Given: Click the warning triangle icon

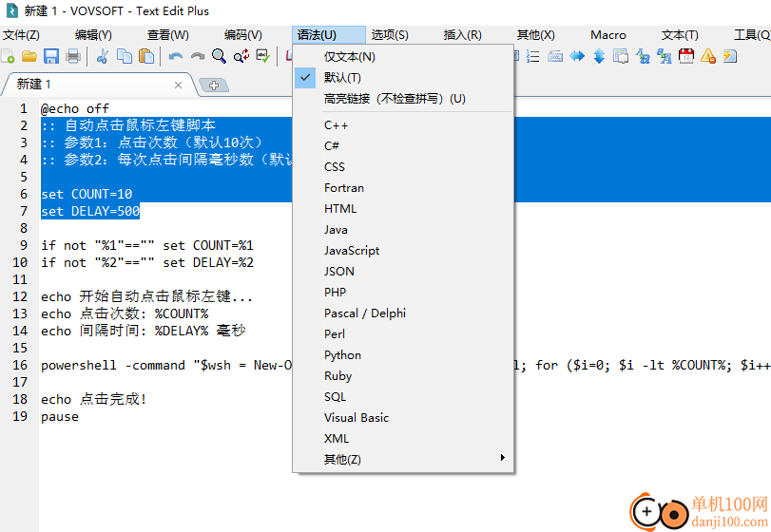Looking at the screenshot, I should tap(708, 56).
